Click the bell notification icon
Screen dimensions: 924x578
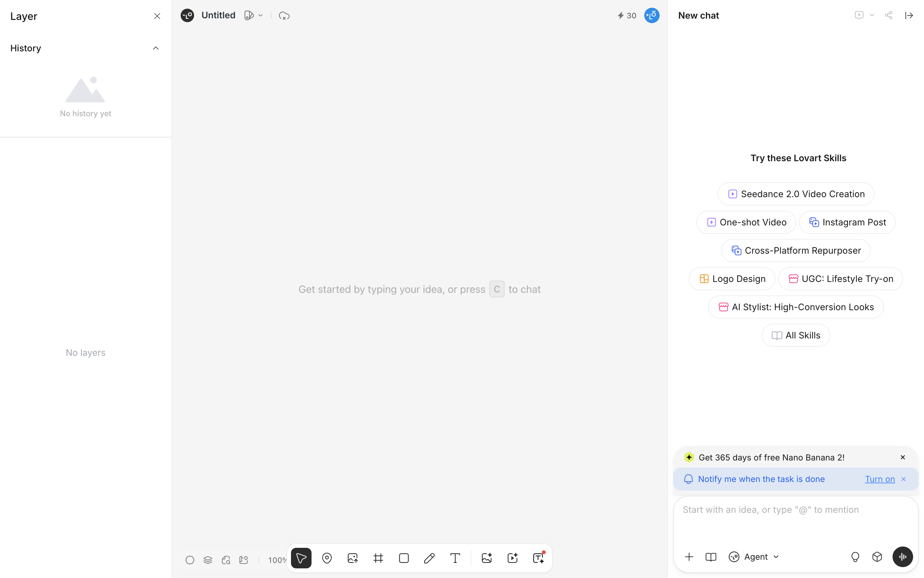pos(689,479)
